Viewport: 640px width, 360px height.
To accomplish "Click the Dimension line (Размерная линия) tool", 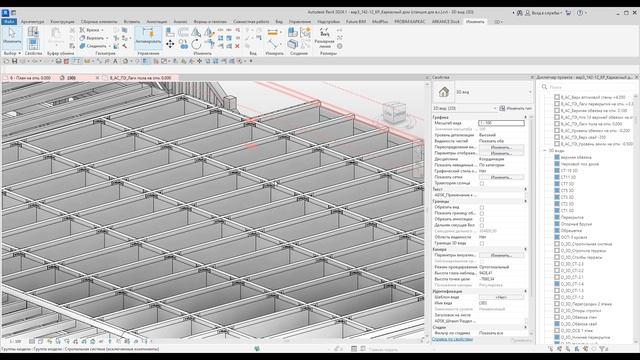I will click(x=325, y=38).
